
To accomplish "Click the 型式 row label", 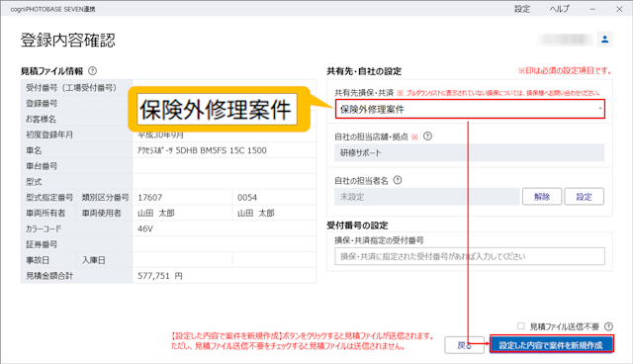I will (x=34, y=182).
